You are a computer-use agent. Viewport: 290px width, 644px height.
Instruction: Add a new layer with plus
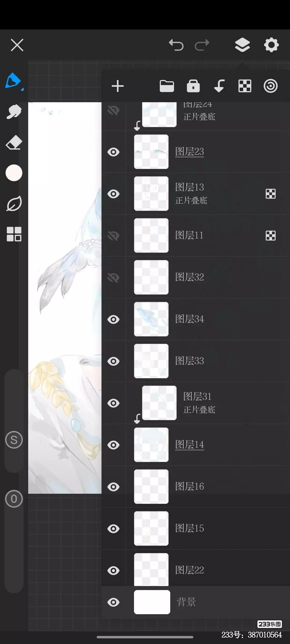[118, 86]
